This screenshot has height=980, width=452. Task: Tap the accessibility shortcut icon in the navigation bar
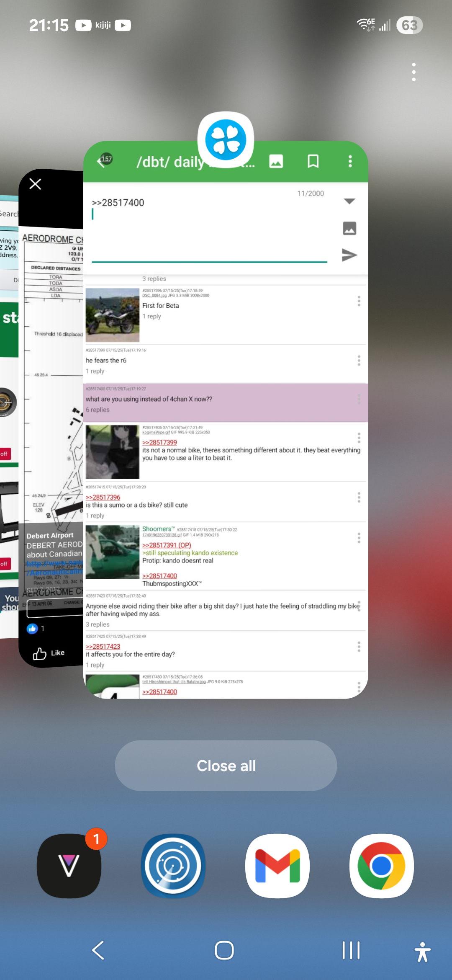(x=423, y=952)
